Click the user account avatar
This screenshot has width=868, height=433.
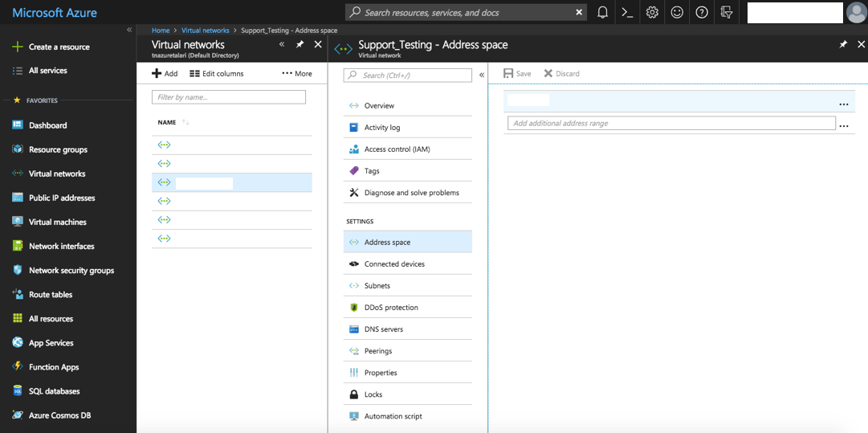[x=856, y=13]
